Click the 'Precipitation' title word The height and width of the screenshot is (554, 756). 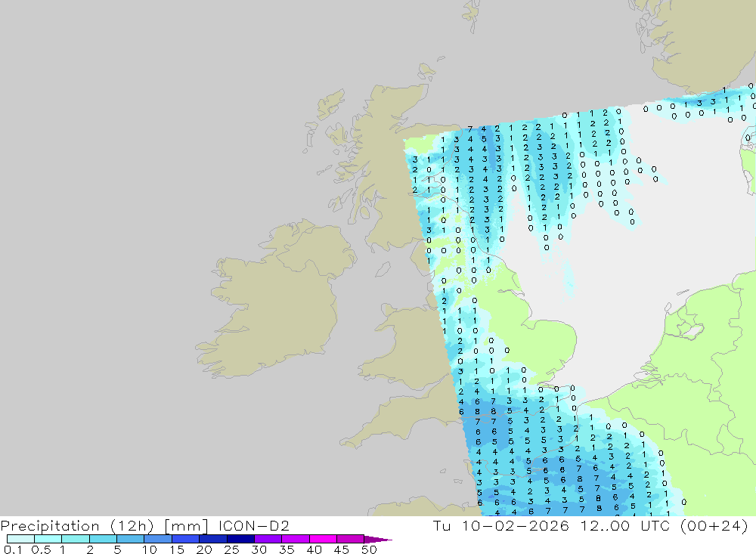pyautogui.click(x=50, y=526)
